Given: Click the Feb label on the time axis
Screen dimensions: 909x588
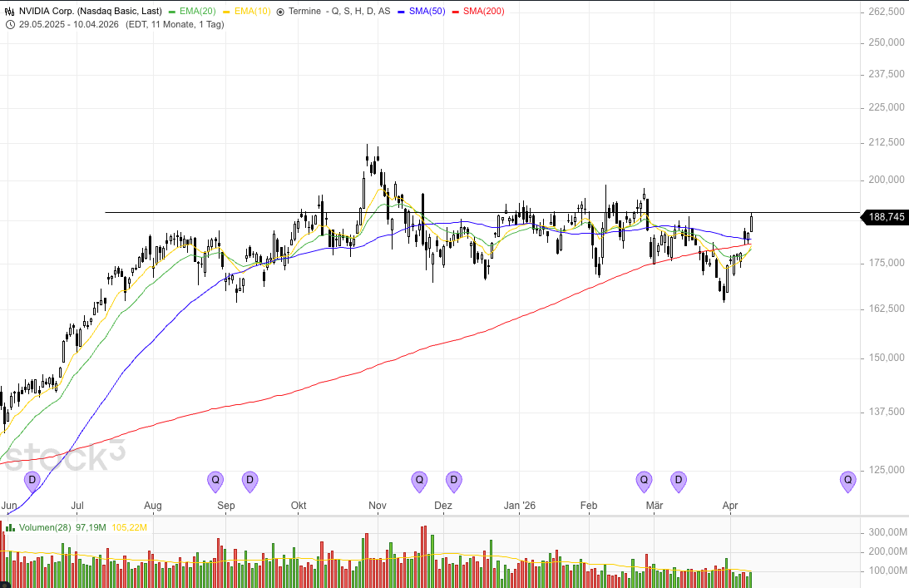Looking at the screenshot, I should [x=589, y=506].
